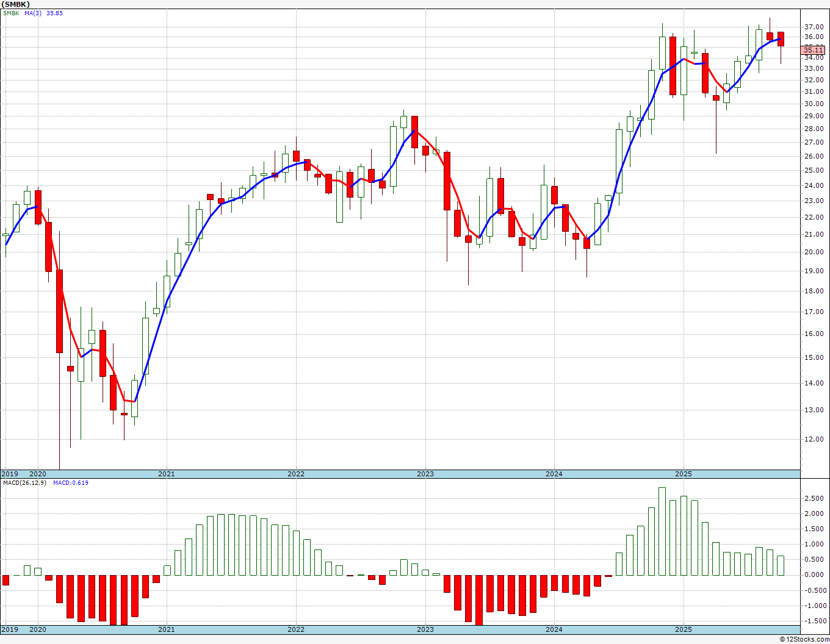Screen dimensions: 830x644
Task: Click 36.00 on the price axis
Action: pyautogui.click(x=814, y=37)
